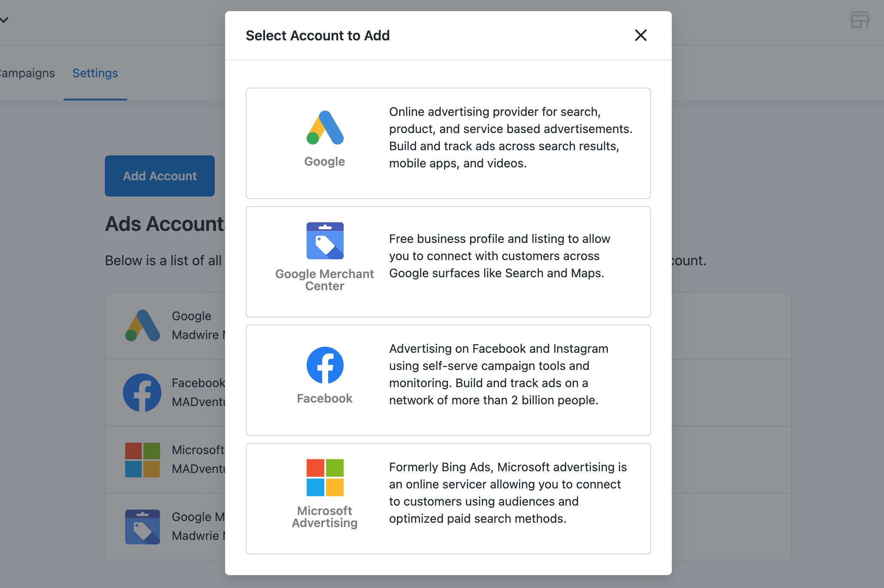
Task: Click Facebook icon in accounts list
Action: [142, 393]
